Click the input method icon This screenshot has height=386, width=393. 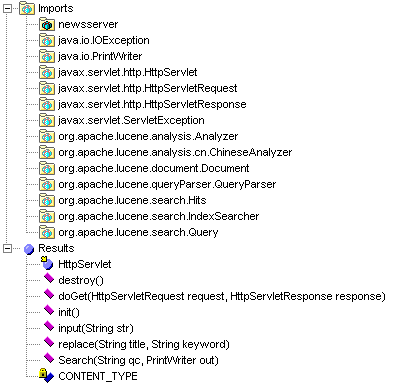(x=49, y=326)
